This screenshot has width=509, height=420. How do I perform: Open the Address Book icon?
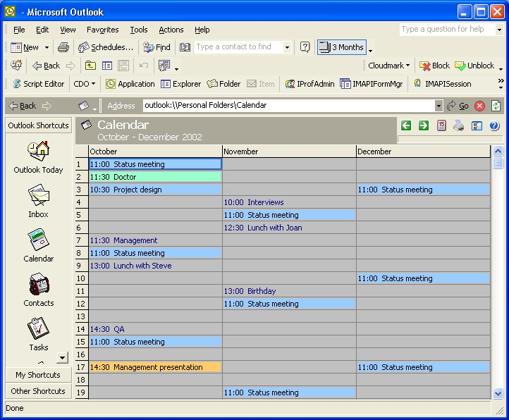coord(185,47)
